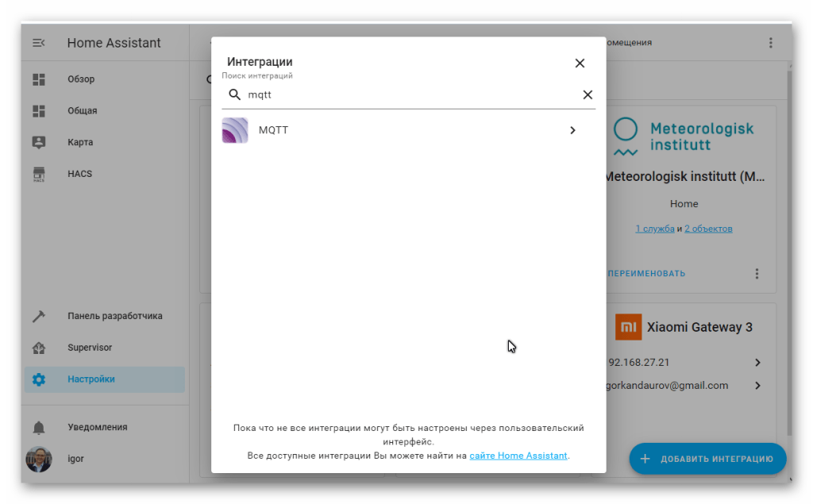Collapse the sidebar with the hamburger icon
Viewport: 813px width, 504px height.
point(38,43)
